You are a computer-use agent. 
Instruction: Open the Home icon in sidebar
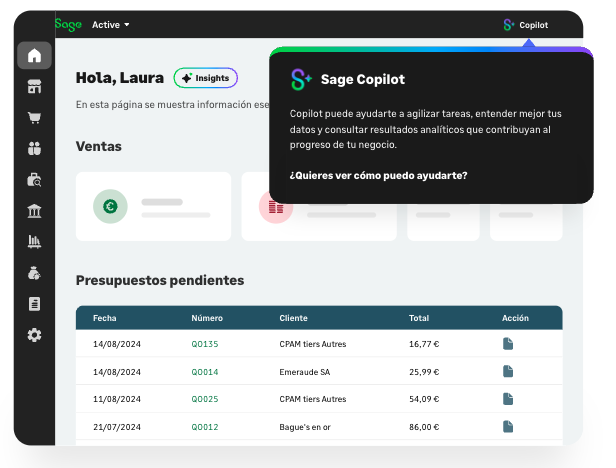point(35,56)
